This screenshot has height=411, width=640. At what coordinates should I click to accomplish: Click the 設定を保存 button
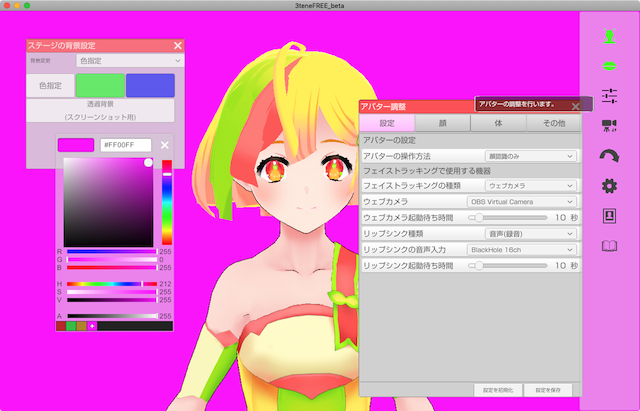point(548,390)
